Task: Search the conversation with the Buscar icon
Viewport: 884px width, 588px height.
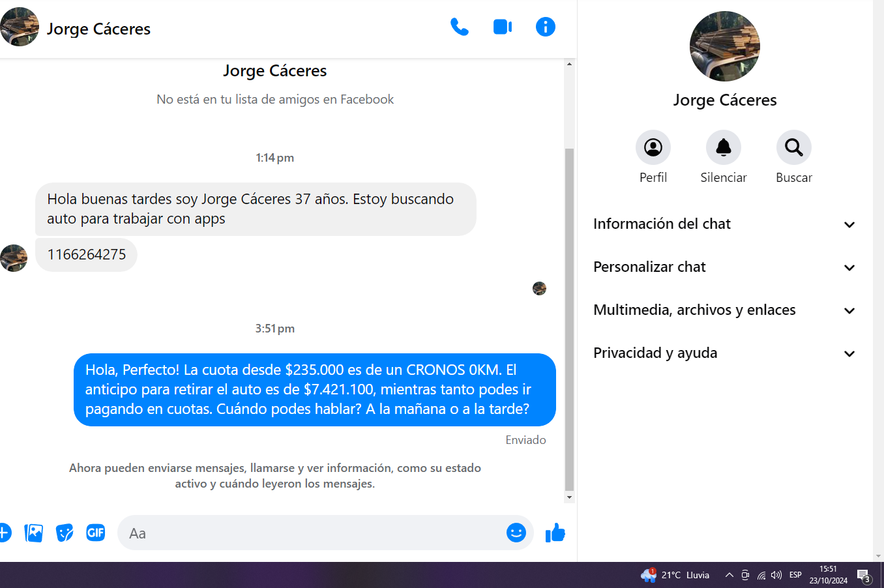Action: click(x=794, y=147)
